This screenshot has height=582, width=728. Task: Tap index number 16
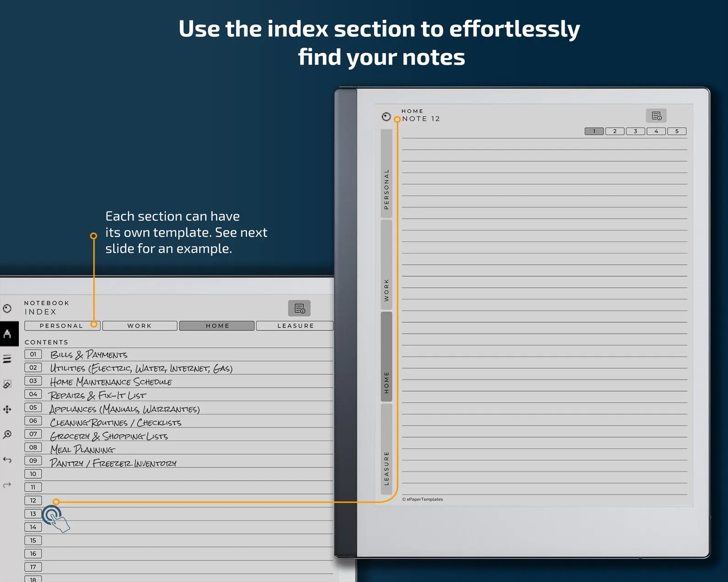(x=33, y=554)
